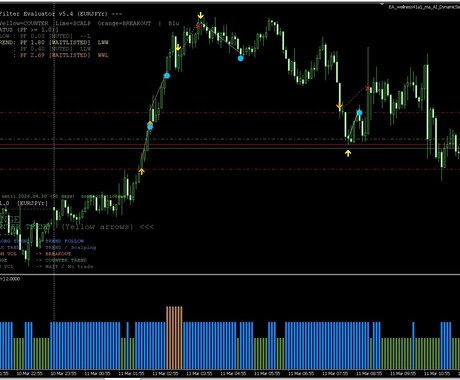This screenshot has width=460, height=380.
Task: Select the blue dot right of the orange down arrow
Action: [x=359, y=113]
